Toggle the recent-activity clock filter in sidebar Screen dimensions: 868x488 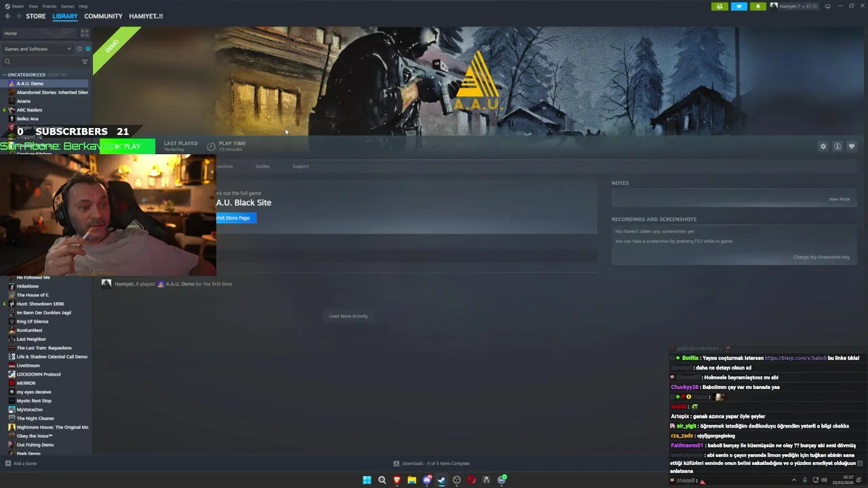coord(79,49)
